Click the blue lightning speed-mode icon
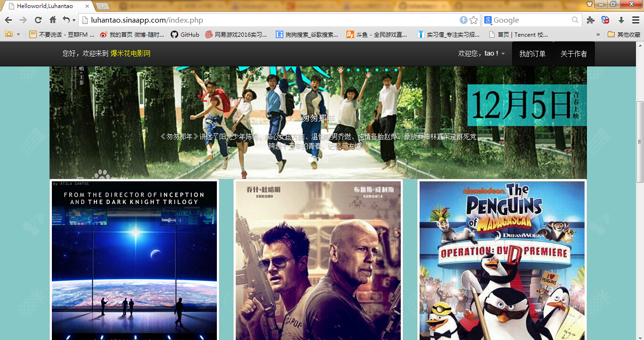 (463, 20)
